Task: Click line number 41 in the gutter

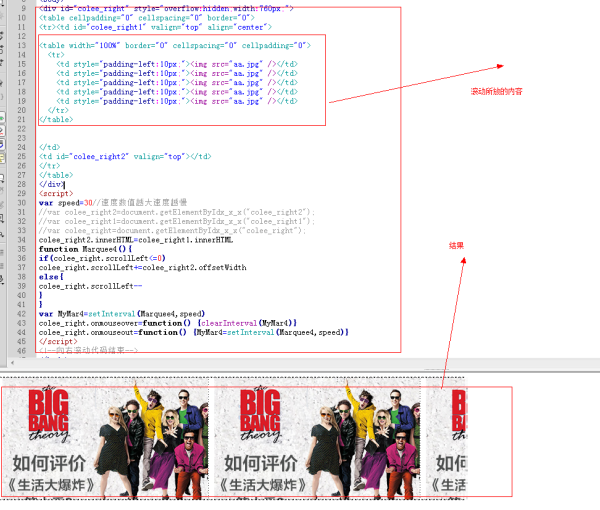Action: click(22, 305)
